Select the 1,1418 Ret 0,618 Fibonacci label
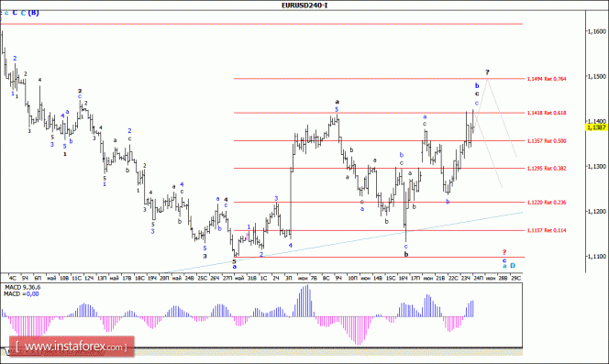609x364 pixels. tap(547, 113)
